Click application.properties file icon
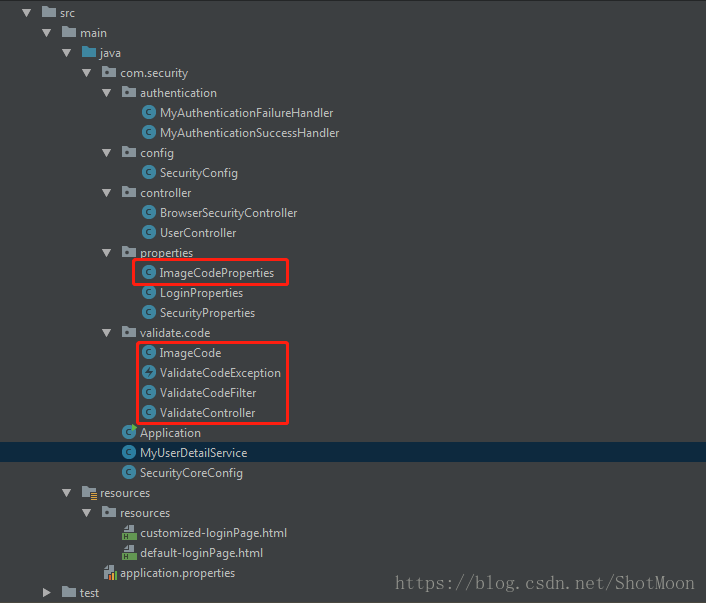This screenshot has height=603, width=706. 110,573
